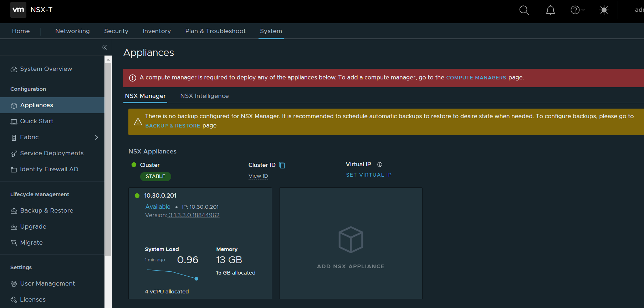Click the Backup & Restore icon
Image resolution: width=644 pixels, height=308 pixels.
coord(14,211)
